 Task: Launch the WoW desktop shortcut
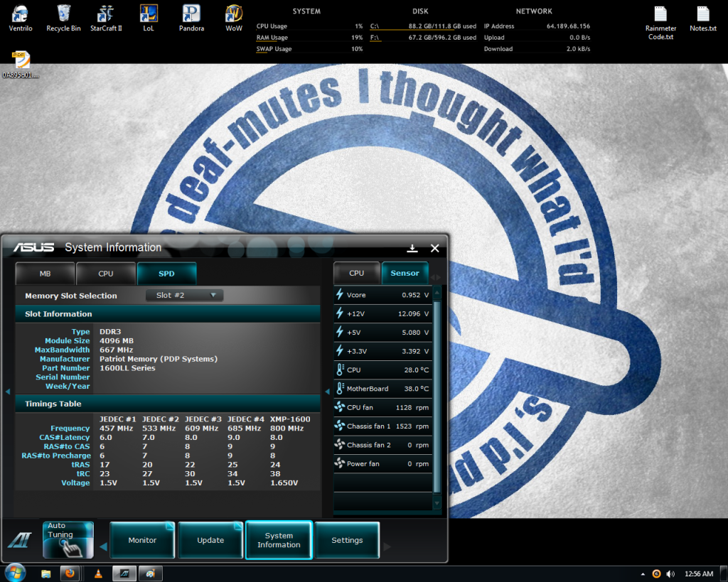[234, 18]
